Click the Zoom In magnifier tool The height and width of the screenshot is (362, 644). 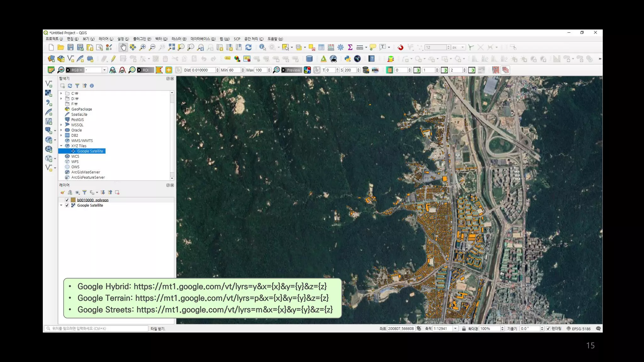point(142,47)
